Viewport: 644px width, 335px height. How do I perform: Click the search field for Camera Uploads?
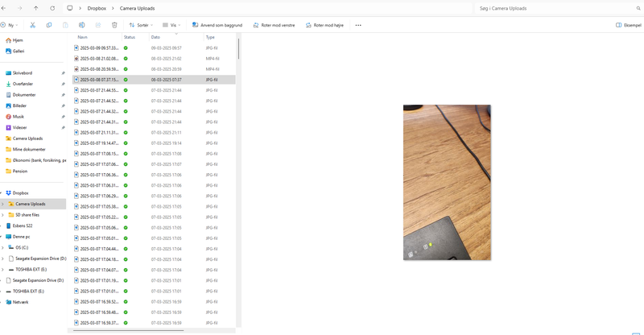click(555, 8)
